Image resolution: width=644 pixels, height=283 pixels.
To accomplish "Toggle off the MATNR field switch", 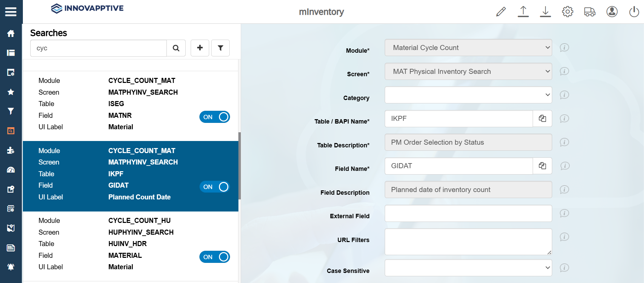I will tap(215, 117).
